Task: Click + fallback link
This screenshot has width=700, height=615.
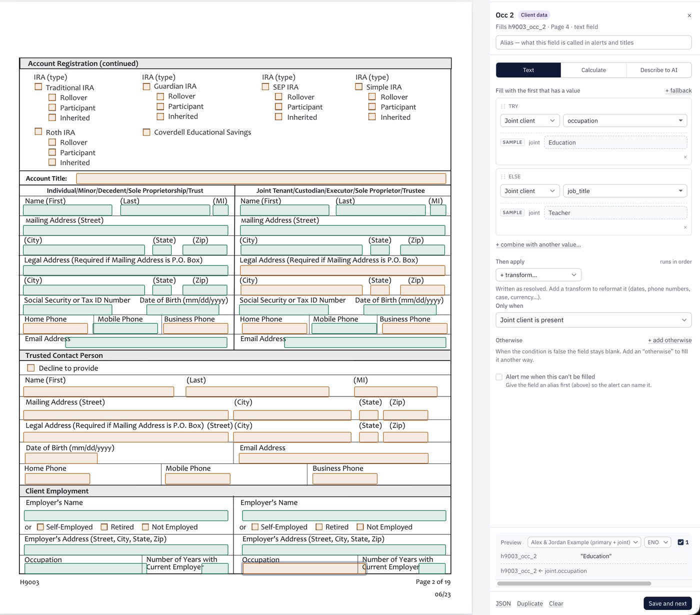Action: [678, 90]
